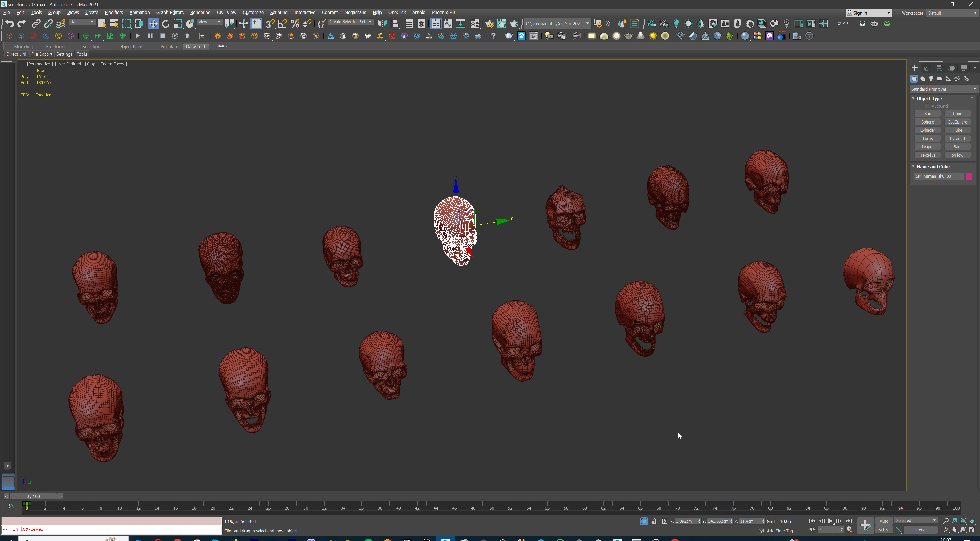Open the Curve Editor icon
Screen dimensions: 980x541
(448, 23)
